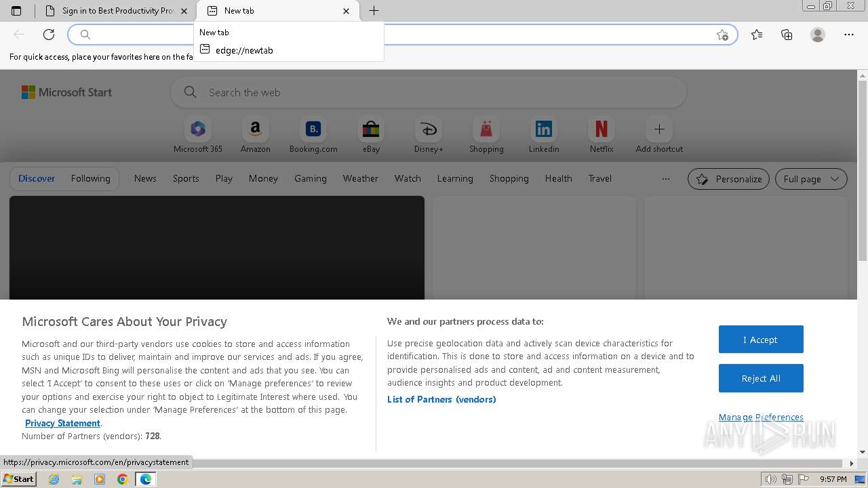Open the Watch category
The width and height of the screenshot is (868, 488).
(x=408, y=178)
